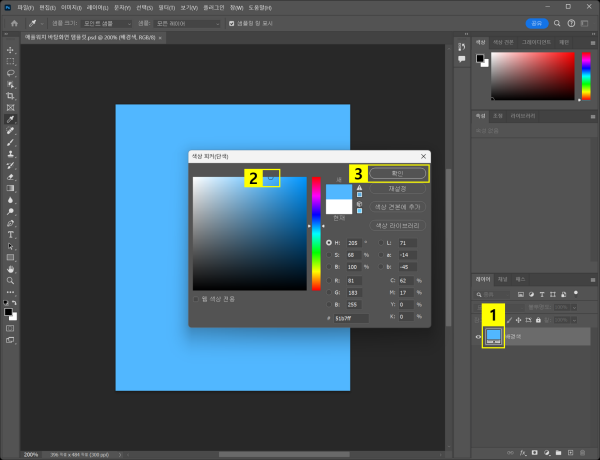The width and height of the screenshot is (600, 460).
Task: Select the Crop tool
Action: pyautogui.click(x=10, y=95)
